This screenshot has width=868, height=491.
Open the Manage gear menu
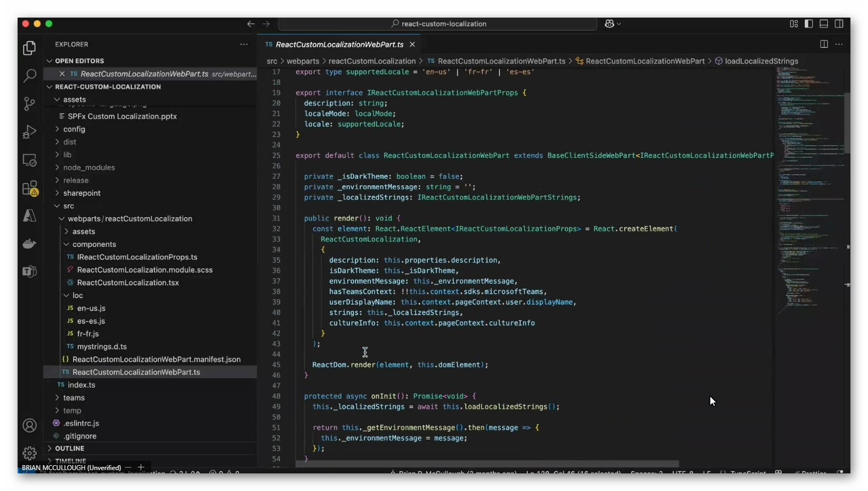pyautogui.click(x=30, y=453)
